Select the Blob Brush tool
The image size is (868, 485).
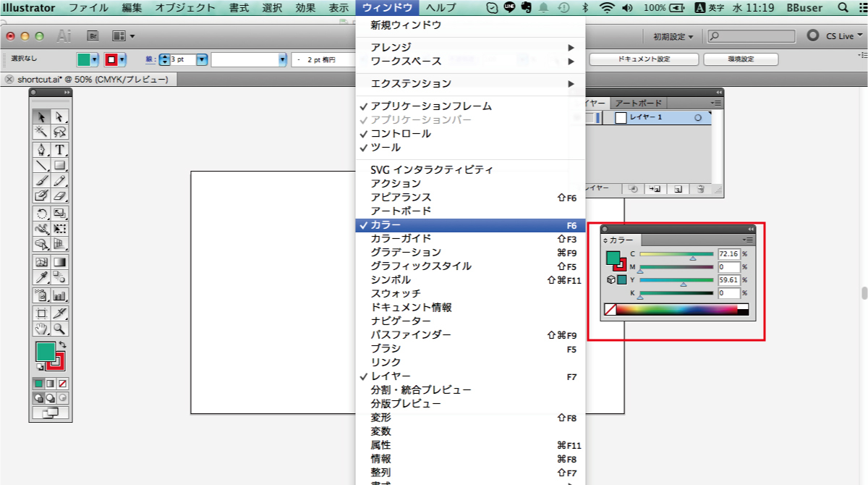[41, 195]
